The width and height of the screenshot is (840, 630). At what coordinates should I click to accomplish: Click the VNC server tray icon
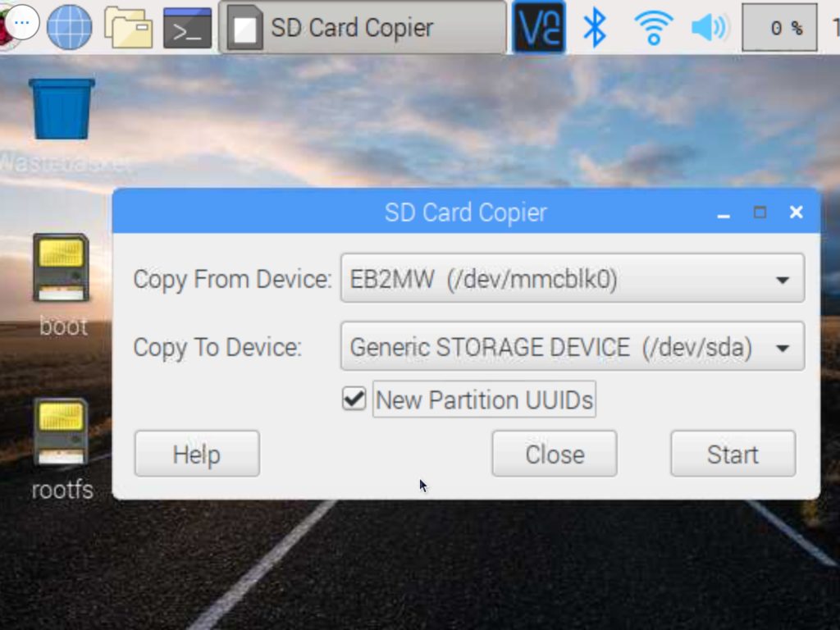(x=539, y=27)
